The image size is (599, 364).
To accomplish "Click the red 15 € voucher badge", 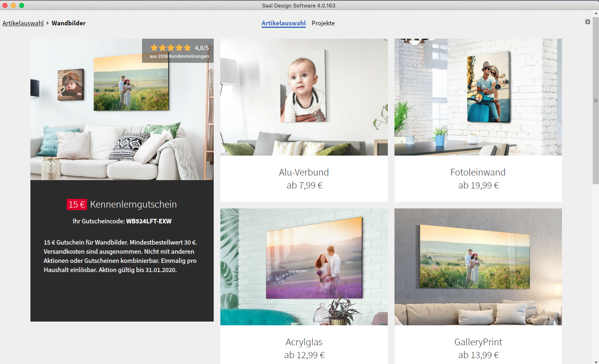I will 77,204.
